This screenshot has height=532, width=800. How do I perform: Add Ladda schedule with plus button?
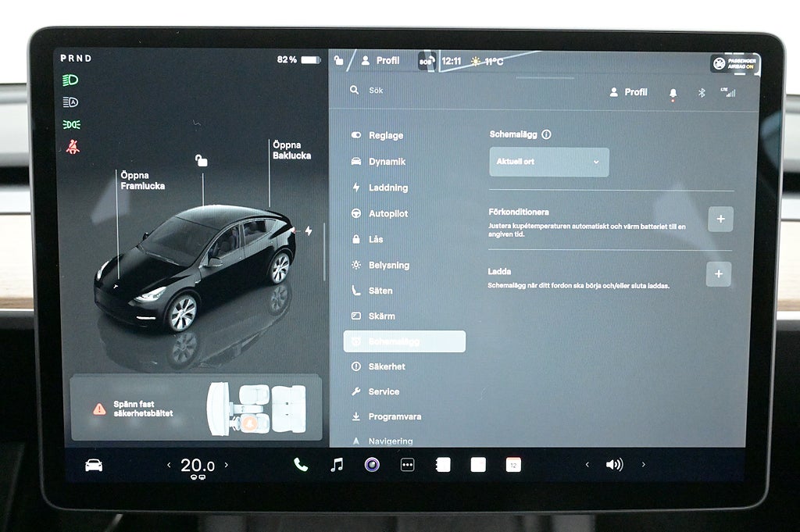(x=719, y=274)
